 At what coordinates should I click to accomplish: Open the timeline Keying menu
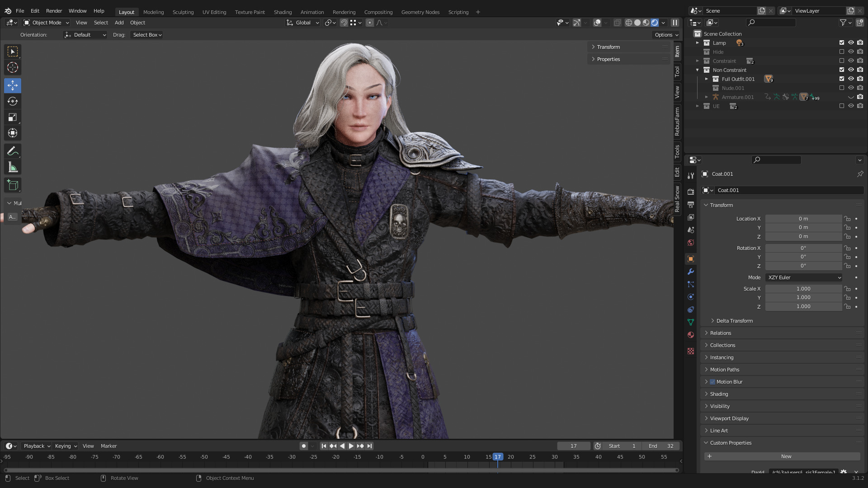[66, 446]
